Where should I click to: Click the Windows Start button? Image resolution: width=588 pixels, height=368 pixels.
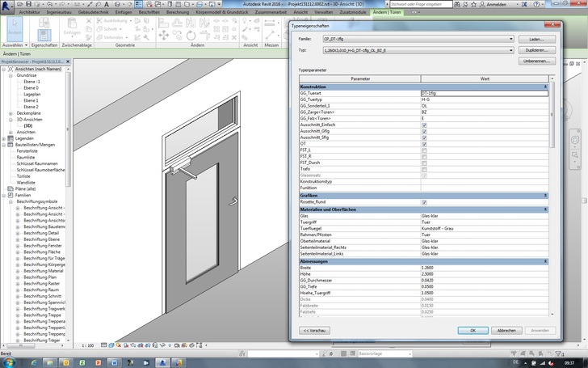click(10, 362)
